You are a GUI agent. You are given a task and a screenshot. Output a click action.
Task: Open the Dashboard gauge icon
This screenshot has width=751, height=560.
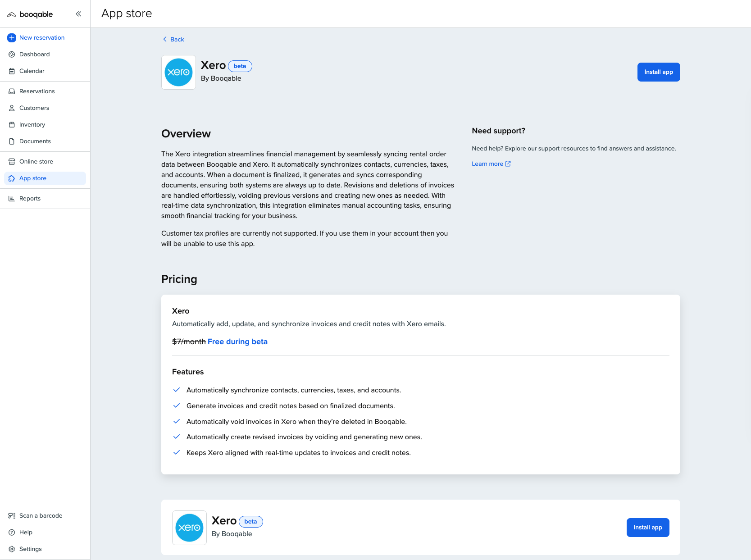[x=12, y=55]
